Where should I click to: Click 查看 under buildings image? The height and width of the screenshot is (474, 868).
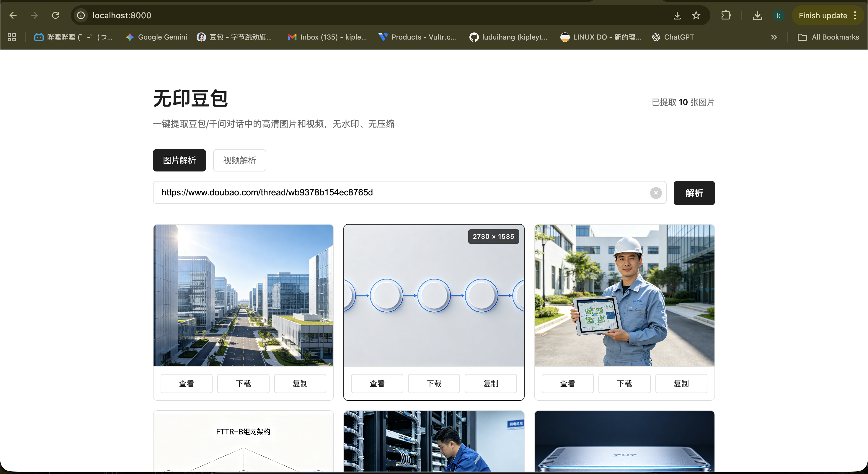(186, 384)
